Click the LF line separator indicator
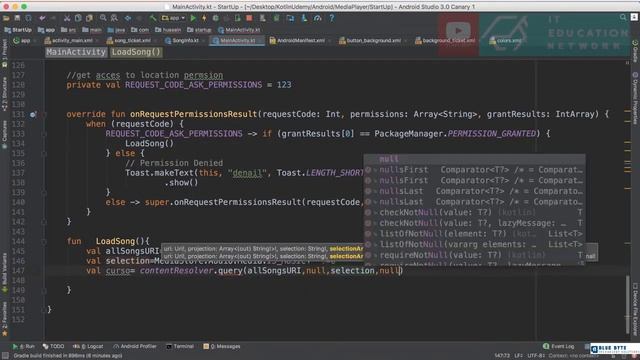The image size is (640, 360). [x=518, y=356]
